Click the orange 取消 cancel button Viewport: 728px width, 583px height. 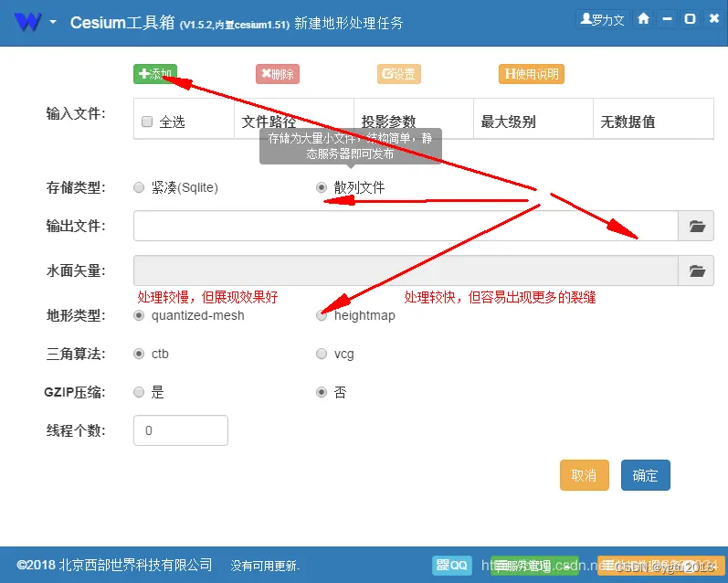[584, 475]
